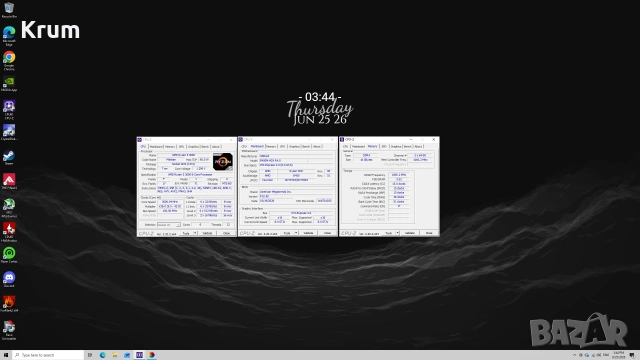Select SPD tab in CPU-Z Mainboard window
This screenshot has width=640, height=360.
click(x=282, y=147)
